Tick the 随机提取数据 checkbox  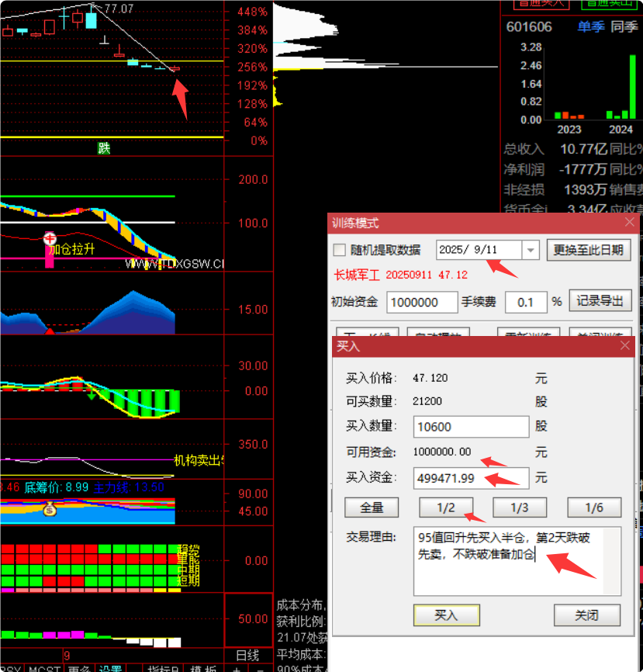pos(339,250)
